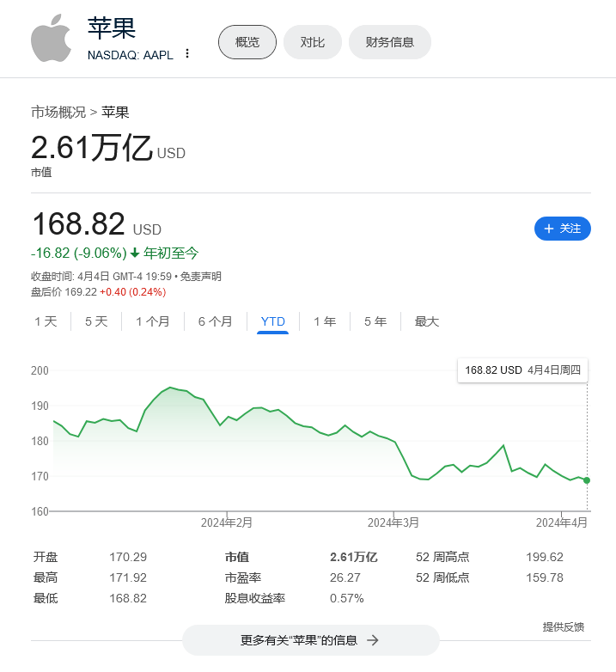Switch to the 对比 compare tab
Screen dimensions: 616x672
tap(312, 42)
